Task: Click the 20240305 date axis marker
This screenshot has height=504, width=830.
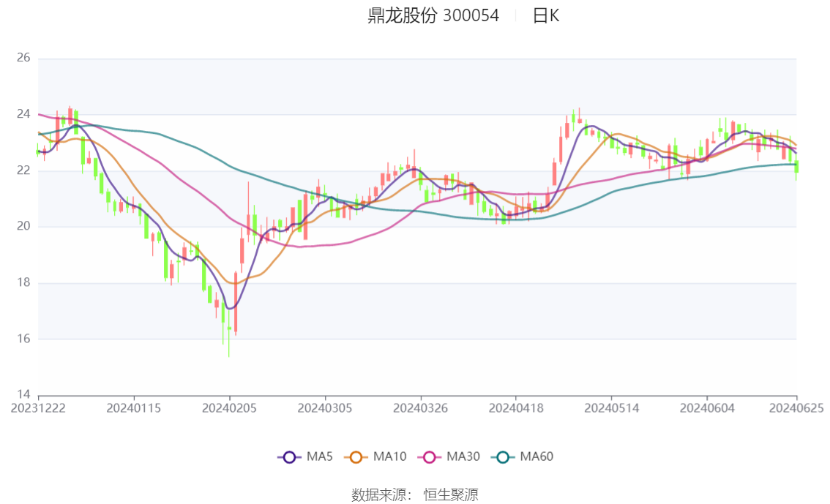Action: point(325,408)
